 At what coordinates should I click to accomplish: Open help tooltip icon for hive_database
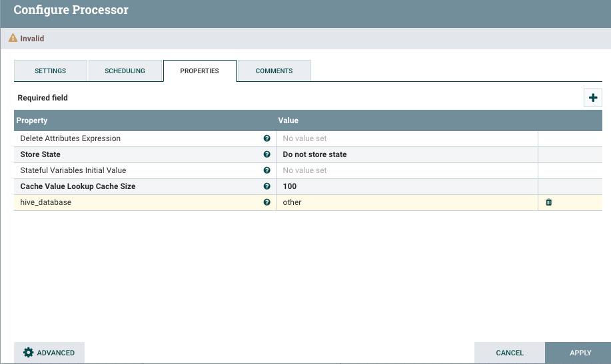coord(267,202)
